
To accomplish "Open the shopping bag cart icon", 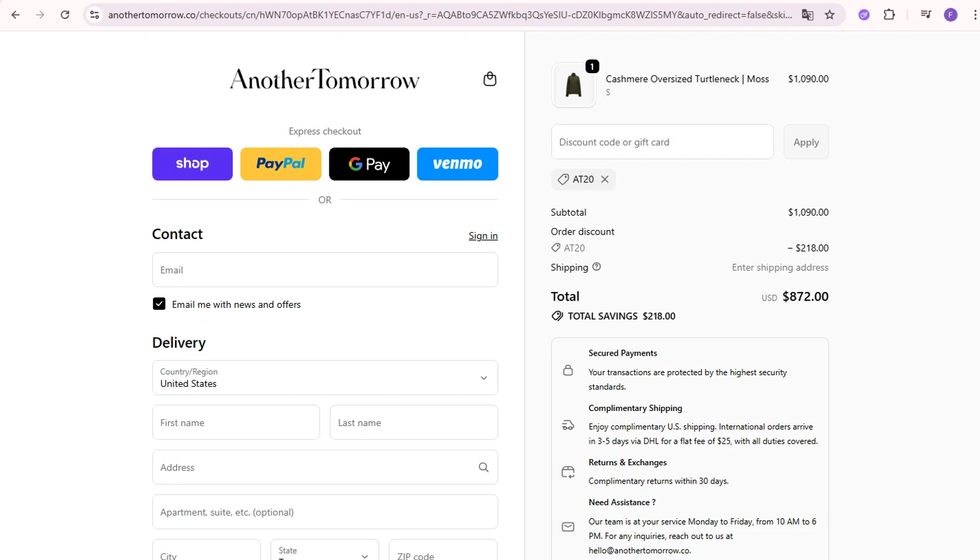I will [490, 79].
